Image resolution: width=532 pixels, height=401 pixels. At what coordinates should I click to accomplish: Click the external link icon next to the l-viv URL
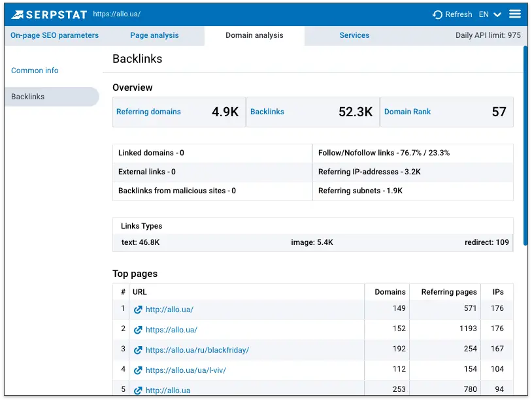coord(137,369)
